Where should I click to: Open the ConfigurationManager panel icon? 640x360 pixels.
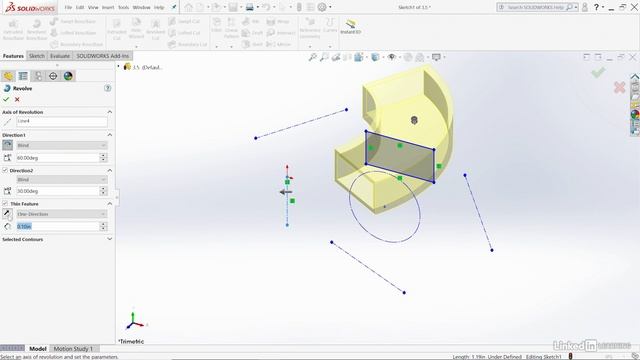click(x=38, y=76)
